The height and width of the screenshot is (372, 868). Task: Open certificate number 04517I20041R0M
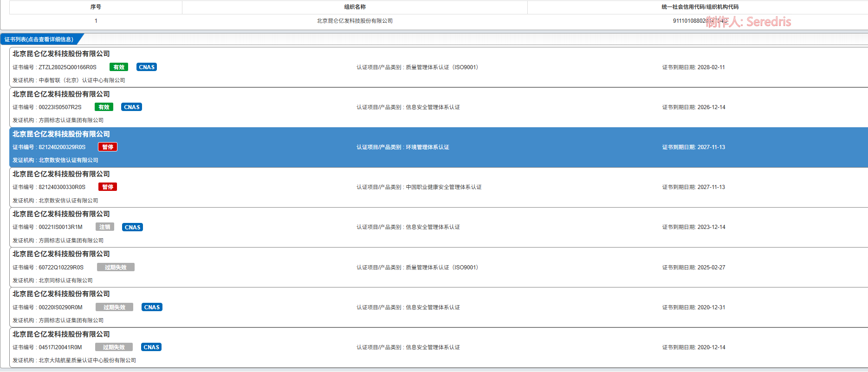[x=60, y=347]
